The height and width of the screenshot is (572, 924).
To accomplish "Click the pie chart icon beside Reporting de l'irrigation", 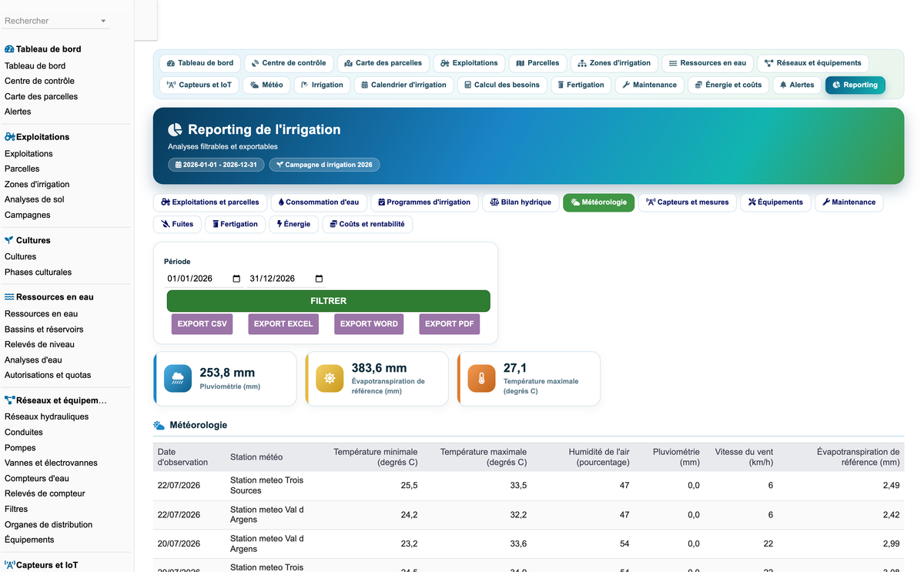I will 176,129.
